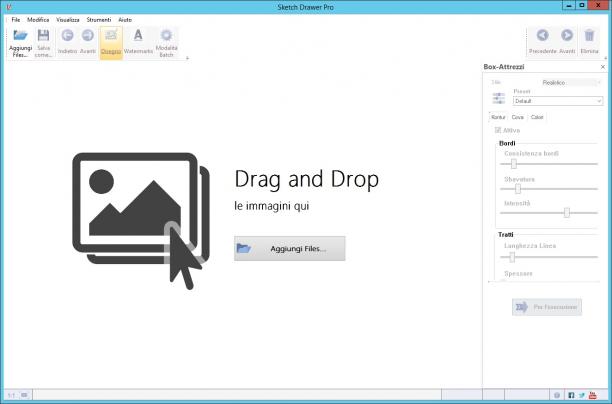Click the round web icon in status bar
The width and height of the screenshot is (612, 404).
(x=557, y=395)
